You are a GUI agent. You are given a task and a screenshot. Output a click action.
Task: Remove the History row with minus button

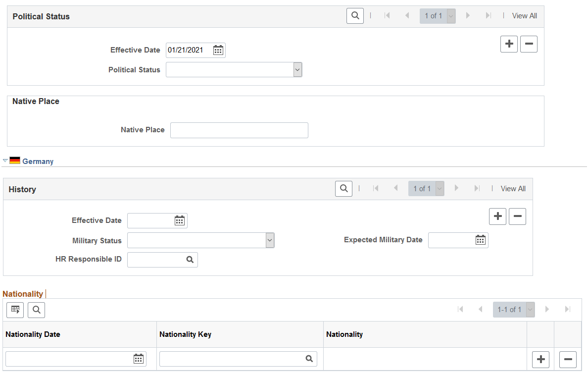pos(518,216)
